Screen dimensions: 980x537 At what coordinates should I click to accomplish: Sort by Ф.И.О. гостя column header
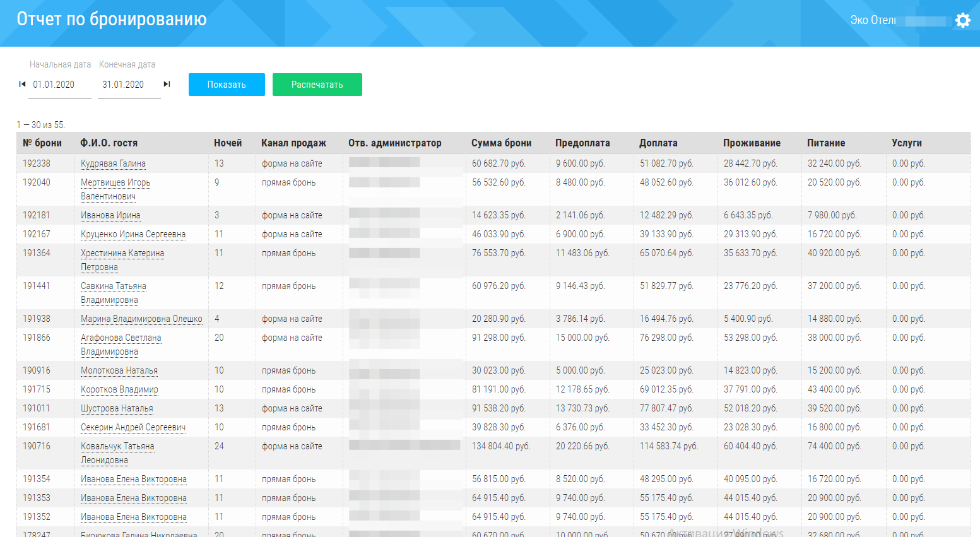coord(109,143)
